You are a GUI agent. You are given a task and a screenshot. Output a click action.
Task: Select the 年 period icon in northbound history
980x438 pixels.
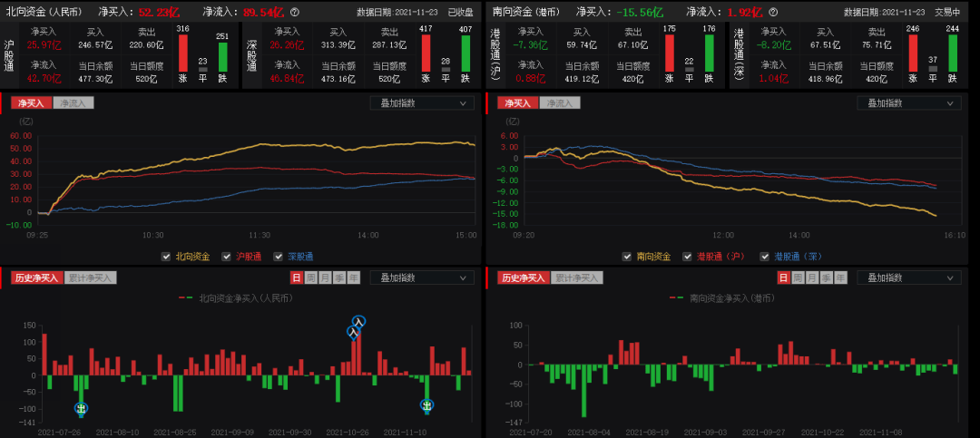coord(353,277)
